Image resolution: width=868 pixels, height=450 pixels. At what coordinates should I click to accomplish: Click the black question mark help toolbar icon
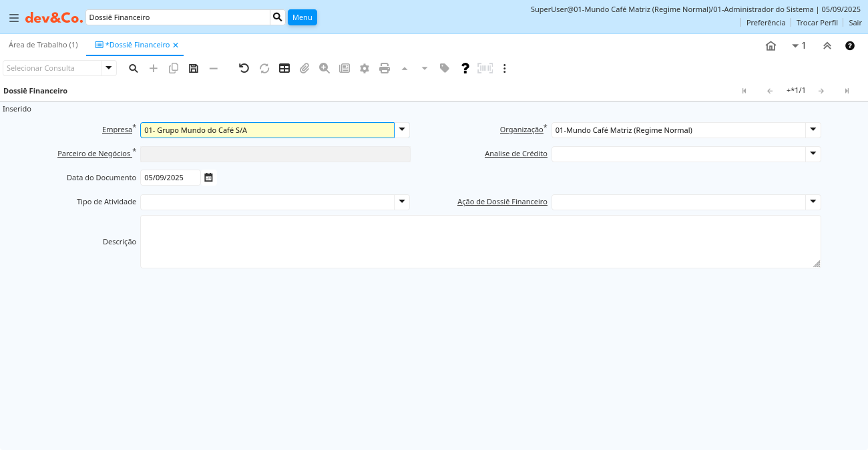click(465, 68)
